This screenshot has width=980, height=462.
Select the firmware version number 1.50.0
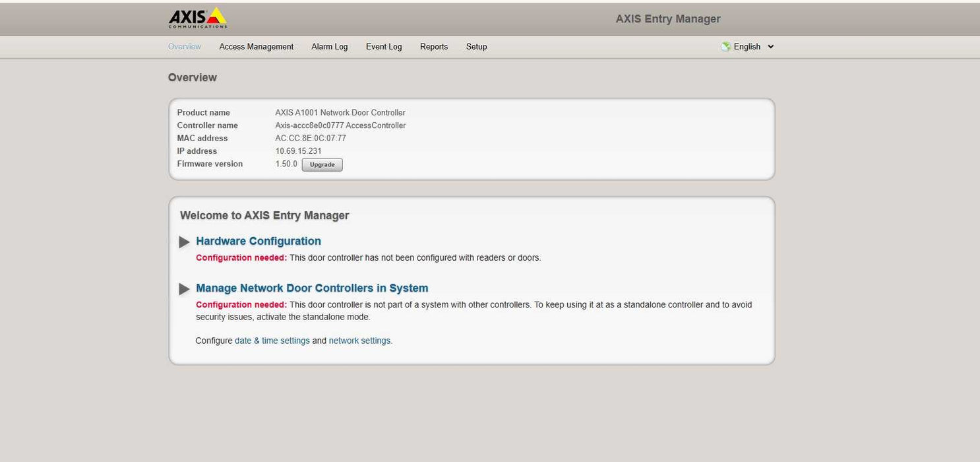point(286,164)
